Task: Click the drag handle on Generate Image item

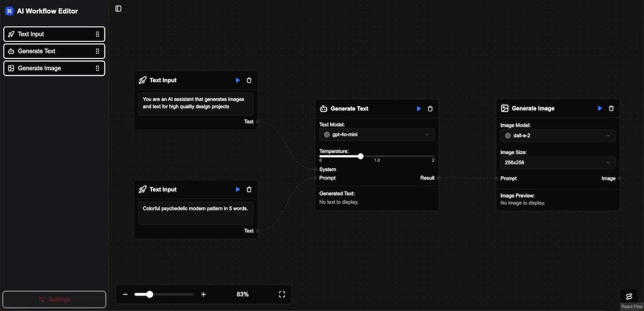Action: [x=97, y=68]
